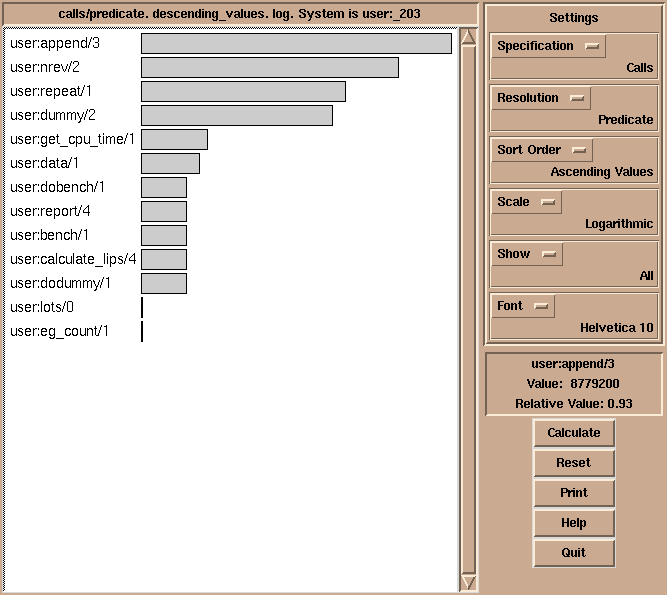Expand the Sort Order dropdown

(x=542, y=150)
